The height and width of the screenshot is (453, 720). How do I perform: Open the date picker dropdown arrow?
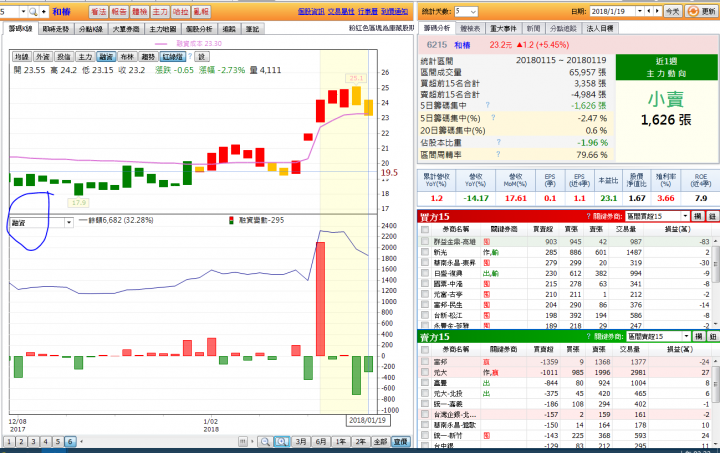click(x=640, y=11)
